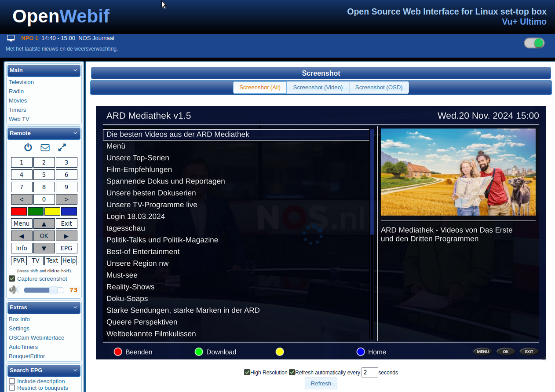Image resolution: width=555 pixels, height=392 pixels.
Task: Toggle the green standby switch
Action: 534,43
